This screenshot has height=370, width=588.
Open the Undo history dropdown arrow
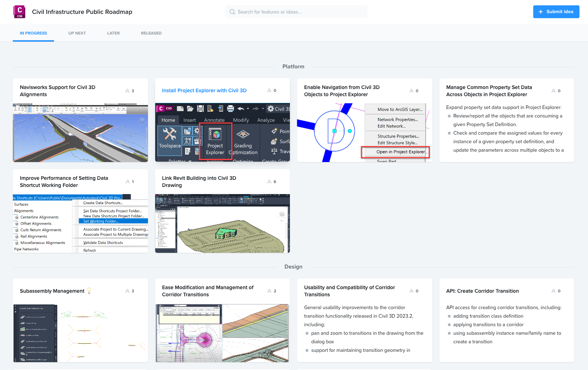(x=248, y=109)
